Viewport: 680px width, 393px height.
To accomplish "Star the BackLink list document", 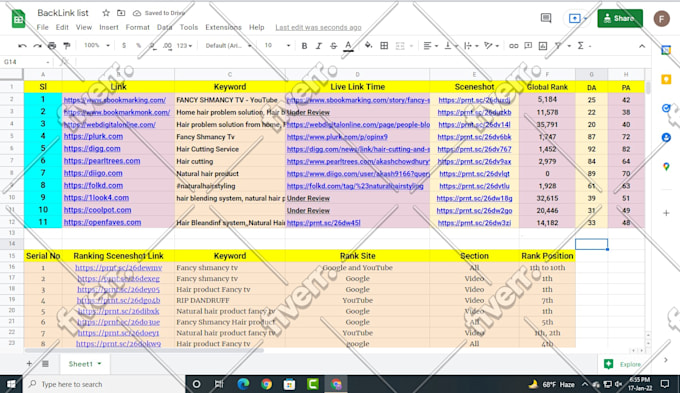I will (106, 13).
